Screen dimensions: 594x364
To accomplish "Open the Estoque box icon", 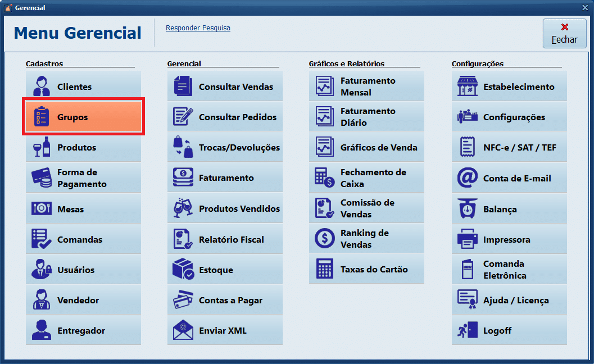I will coord(183,270).
